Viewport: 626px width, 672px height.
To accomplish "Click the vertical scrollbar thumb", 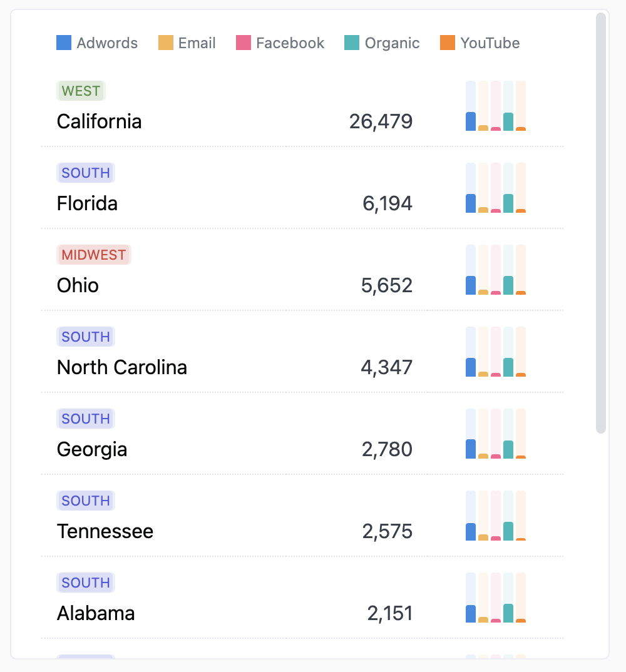I will (601, 223).
